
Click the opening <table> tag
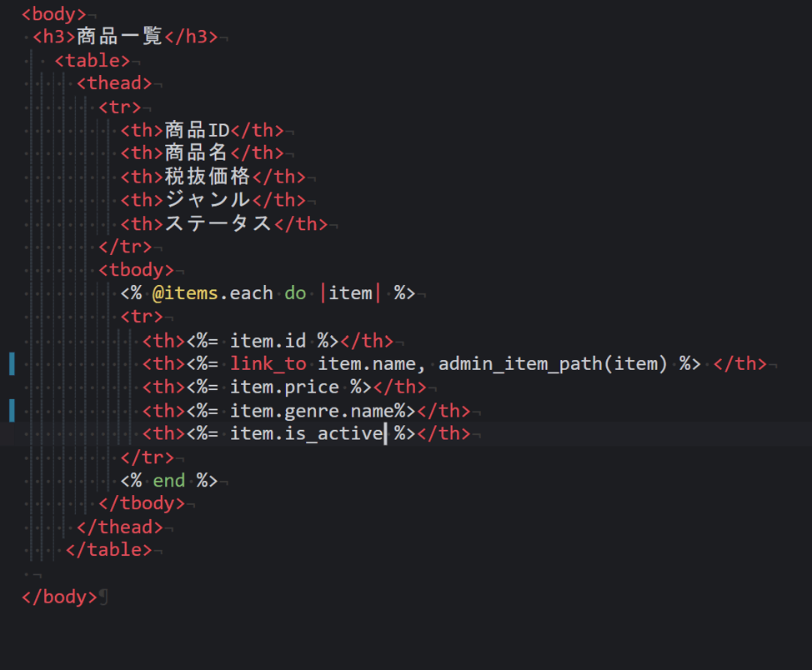[93, 61]
